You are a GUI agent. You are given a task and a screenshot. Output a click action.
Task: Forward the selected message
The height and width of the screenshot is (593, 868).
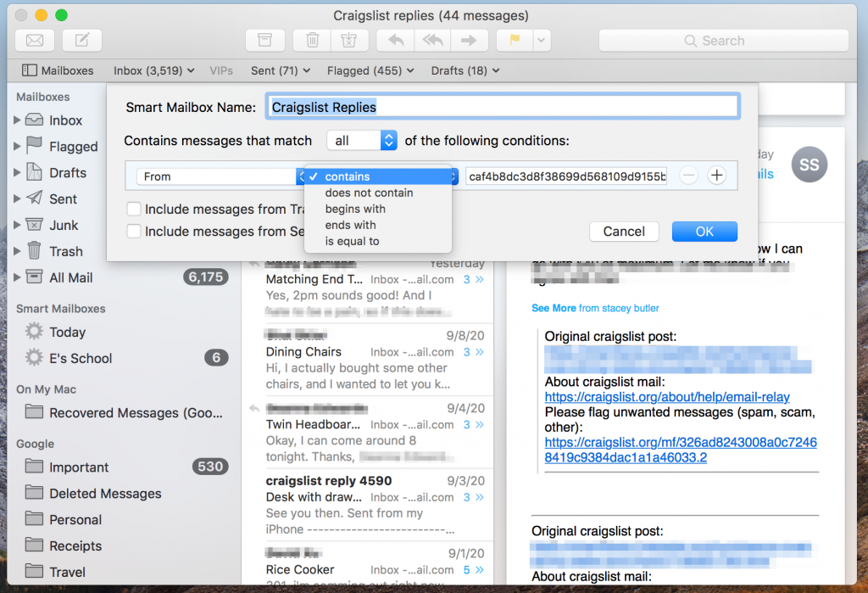[x=470, y=40]
